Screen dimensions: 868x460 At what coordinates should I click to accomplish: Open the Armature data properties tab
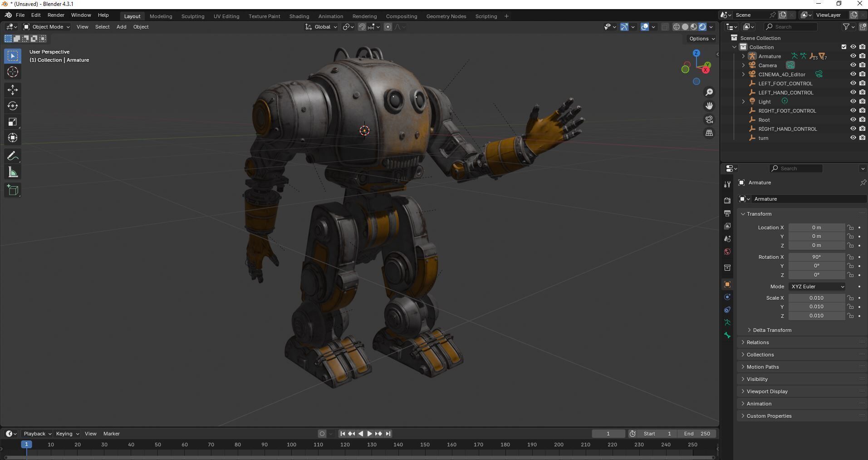(x=727, y=322)
